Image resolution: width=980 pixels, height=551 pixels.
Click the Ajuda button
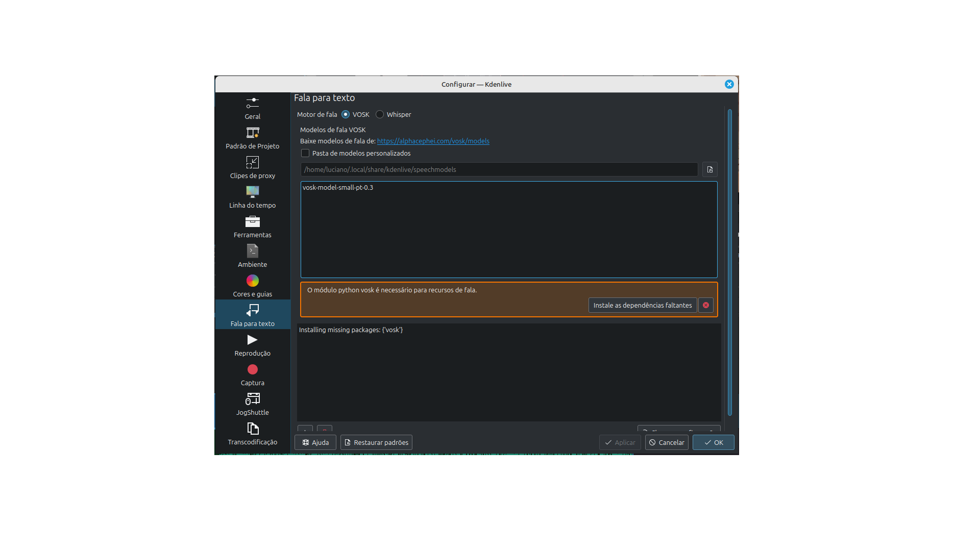315,442
